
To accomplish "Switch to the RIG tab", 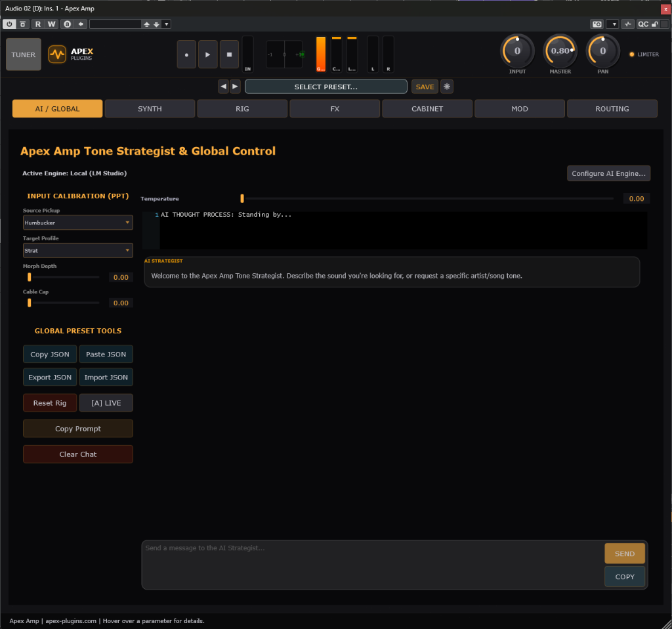I will tap(242, 108).
